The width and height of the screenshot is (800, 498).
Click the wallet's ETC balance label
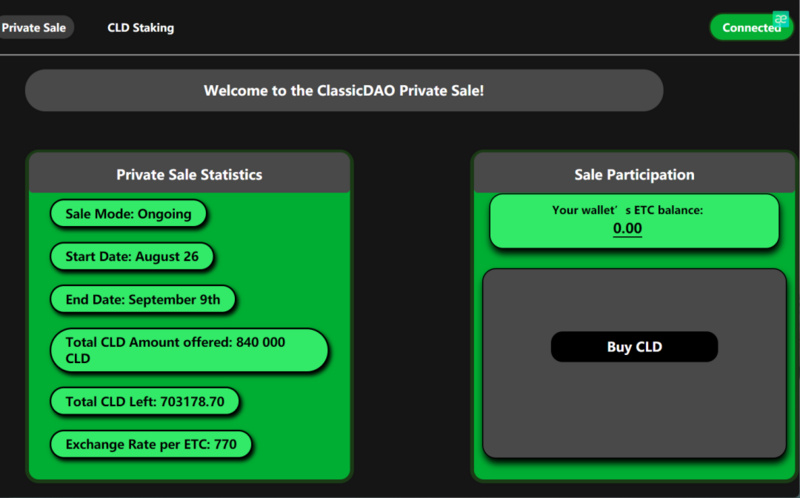pyautogui.click(x=627, y=210)
